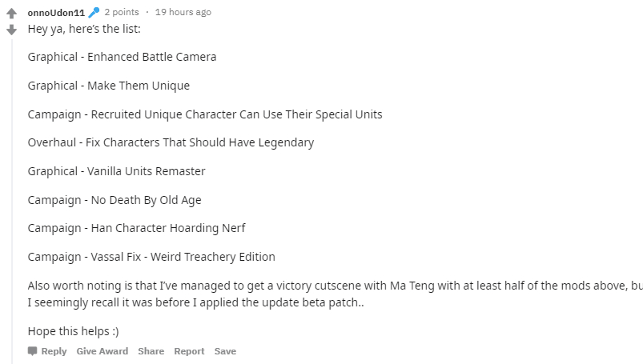Click the blue microphone icon beside username

click(94, 12)
